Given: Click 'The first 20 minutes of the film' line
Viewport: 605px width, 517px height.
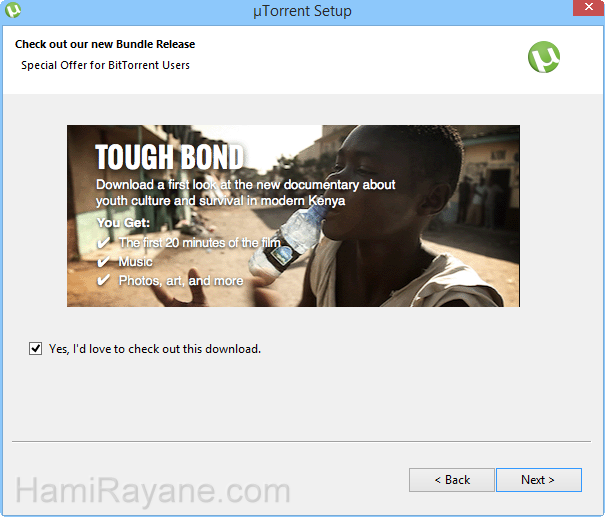Looking at the screenshot, I should click(199, 243).
